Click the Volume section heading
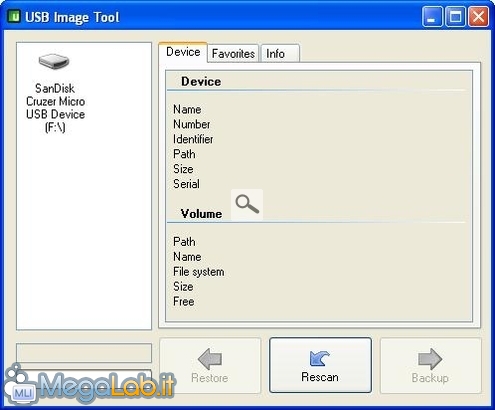This screenshot has height=410, width=495. point(201,214)
